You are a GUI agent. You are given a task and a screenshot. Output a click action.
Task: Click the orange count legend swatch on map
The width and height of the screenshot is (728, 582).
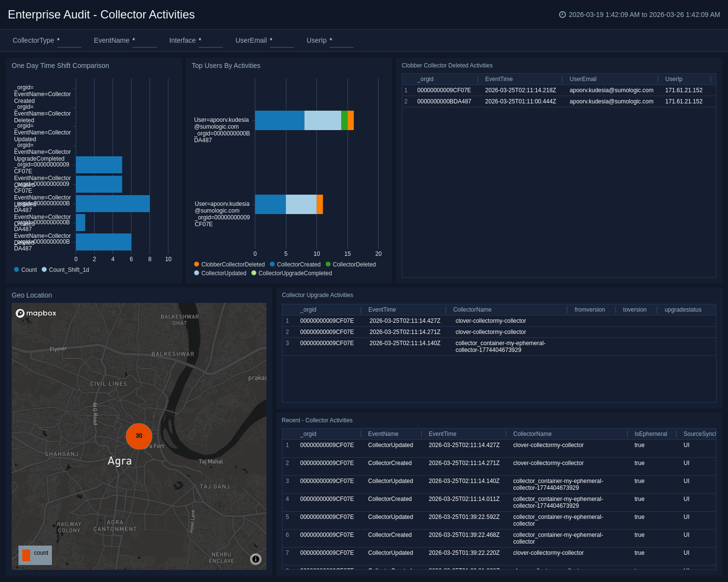(x=26, y=555)
